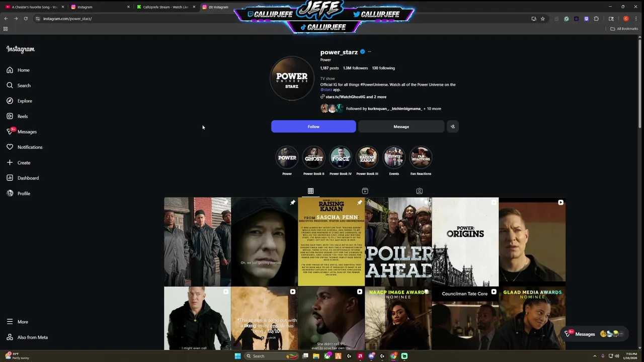Open the Spoiler Ahead group photo post
Screen dimensions: 644x362
(398, 242)
